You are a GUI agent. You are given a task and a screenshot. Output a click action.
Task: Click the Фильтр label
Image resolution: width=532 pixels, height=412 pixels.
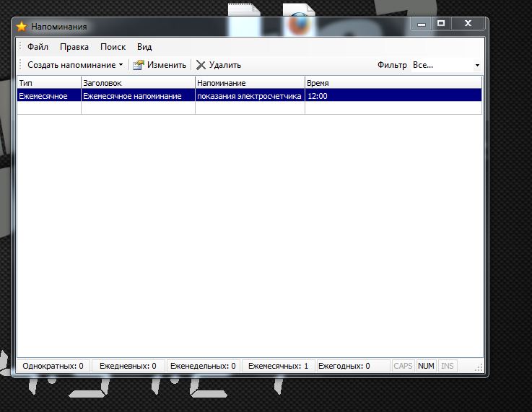point(392,65)
